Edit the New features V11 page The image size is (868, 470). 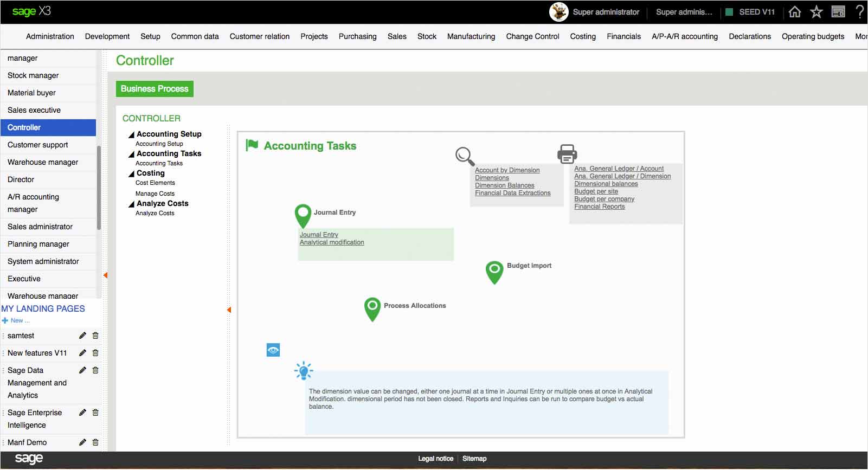(x=82, y=353)
